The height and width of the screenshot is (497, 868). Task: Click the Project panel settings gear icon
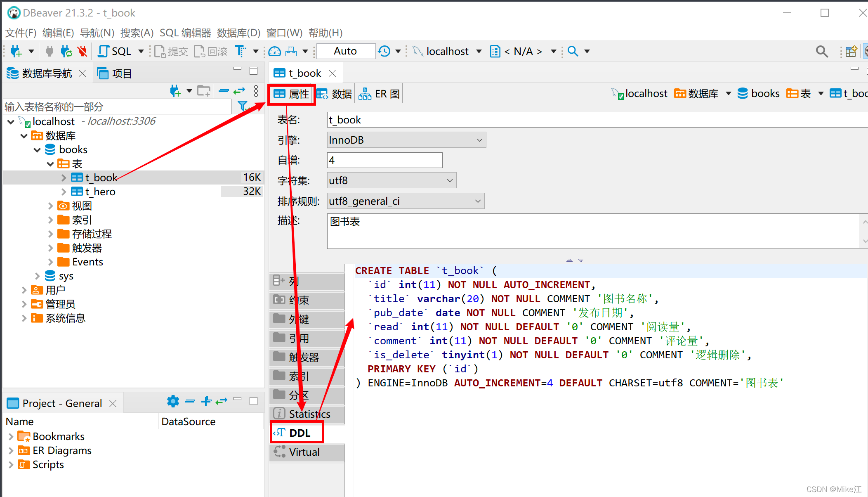click(173, 401)
